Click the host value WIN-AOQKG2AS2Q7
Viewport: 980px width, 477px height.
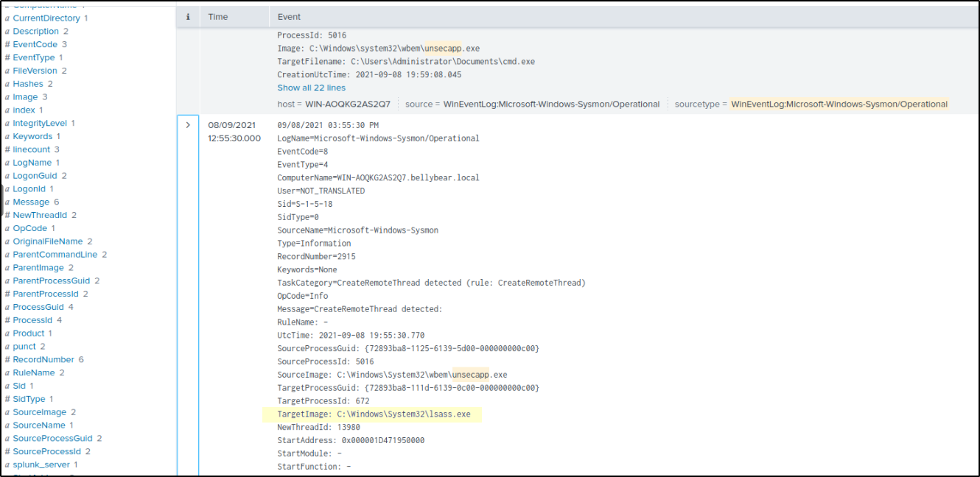pos(348,105)
